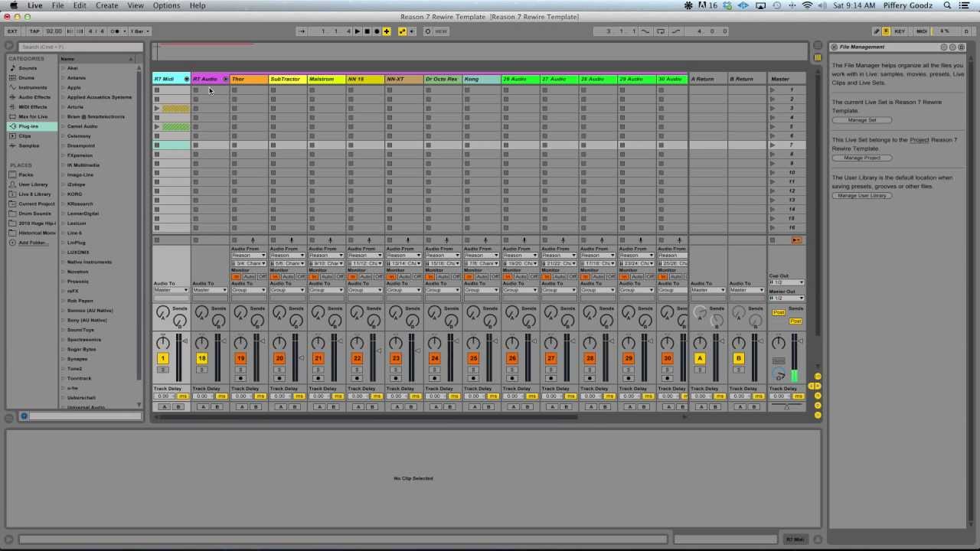This screenshot has height=551, width=980.
Task: Expand the Arturia plug-in folder
Action: tap(64, 107)
